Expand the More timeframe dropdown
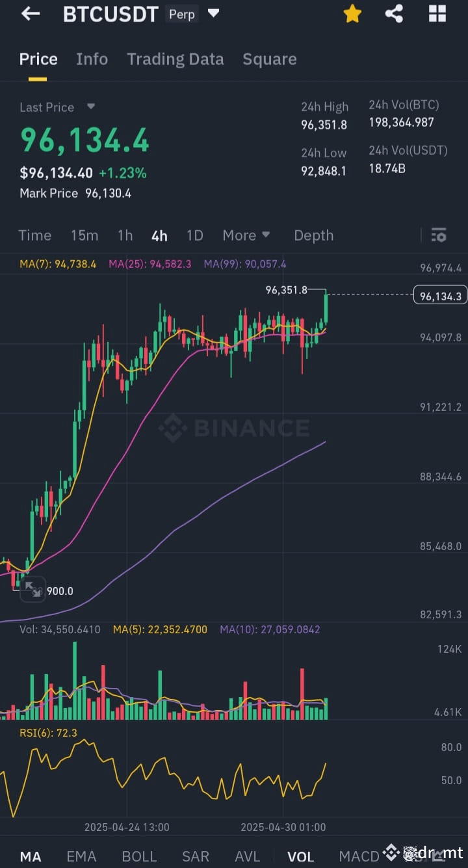The image size is (468, 868). 246,235
